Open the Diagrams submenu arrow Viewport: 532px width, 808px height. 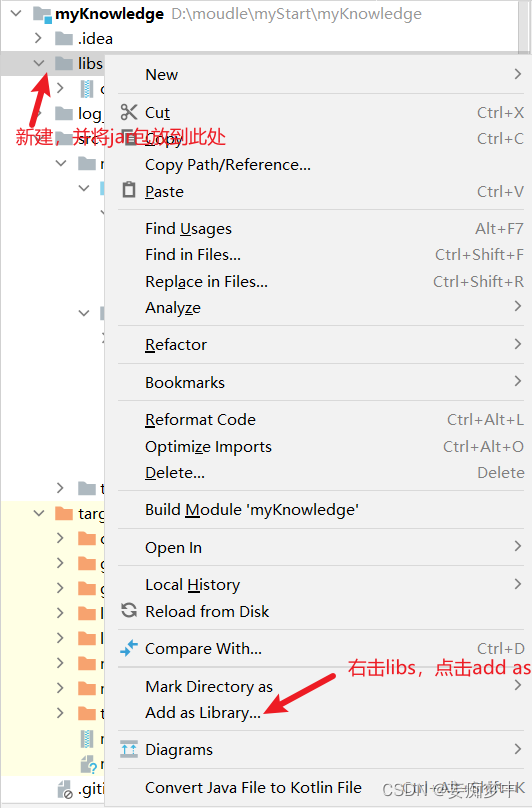(x=518, y=749)
